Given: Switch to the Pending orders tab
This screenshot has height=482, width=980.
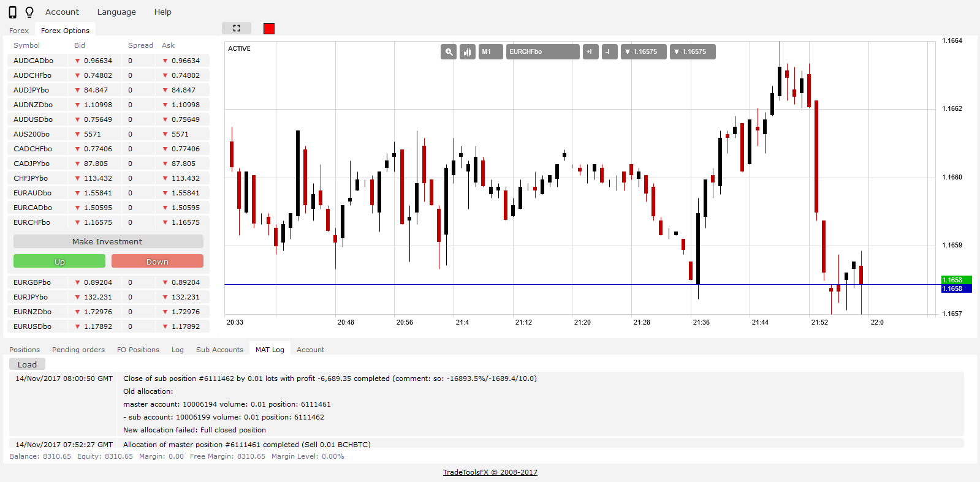Looking at the screenshot, I should [78, 350].
